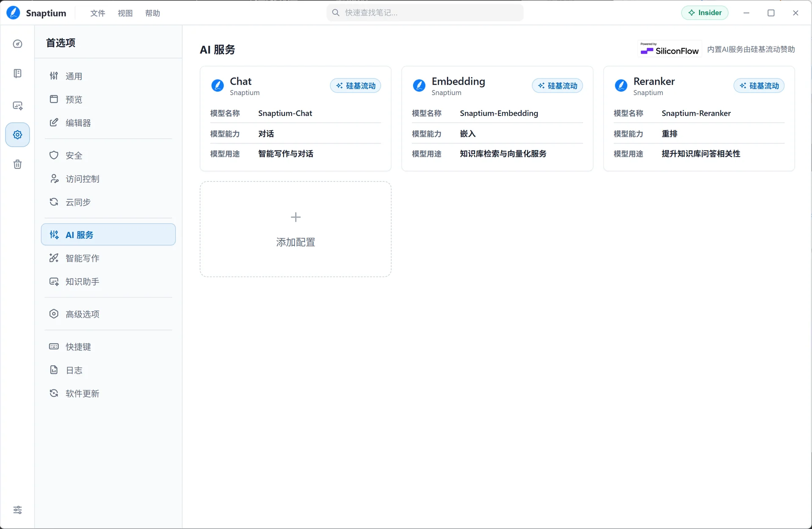Go to the 云同步 preferences section
Image resolution: width=812 pixels, height=529 pixels.
[x=108, y=202]
